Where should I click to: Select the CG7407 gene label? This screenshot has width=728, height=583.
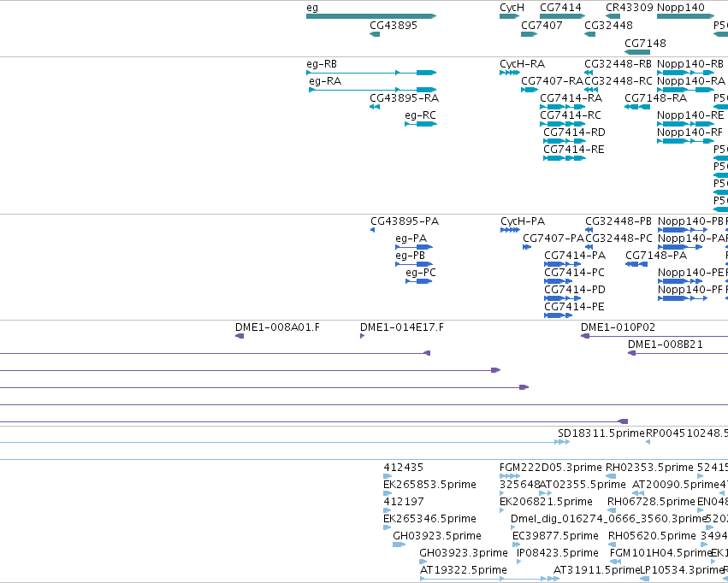pyautogui.click(x=542, y=26)
